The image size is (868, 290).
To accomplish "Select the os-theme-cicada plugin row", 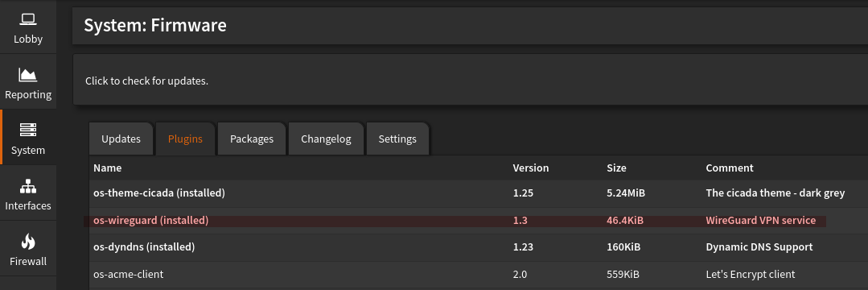I will tap(479, 193).
